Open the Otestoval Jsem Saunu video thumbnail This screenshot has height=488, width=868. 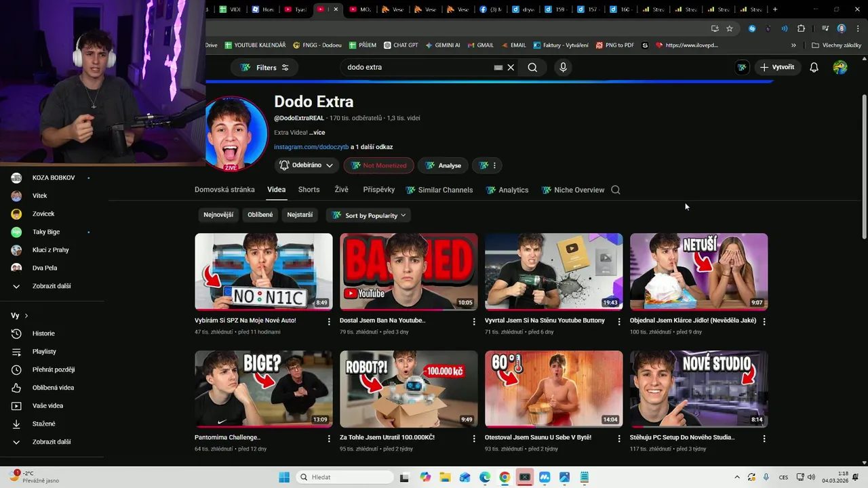point(553,388)
